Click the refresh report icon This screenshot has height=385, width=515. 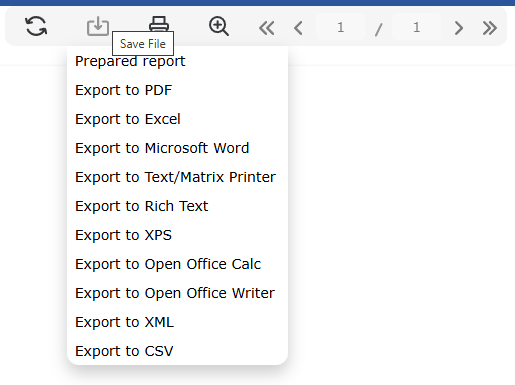pos(36,26)
